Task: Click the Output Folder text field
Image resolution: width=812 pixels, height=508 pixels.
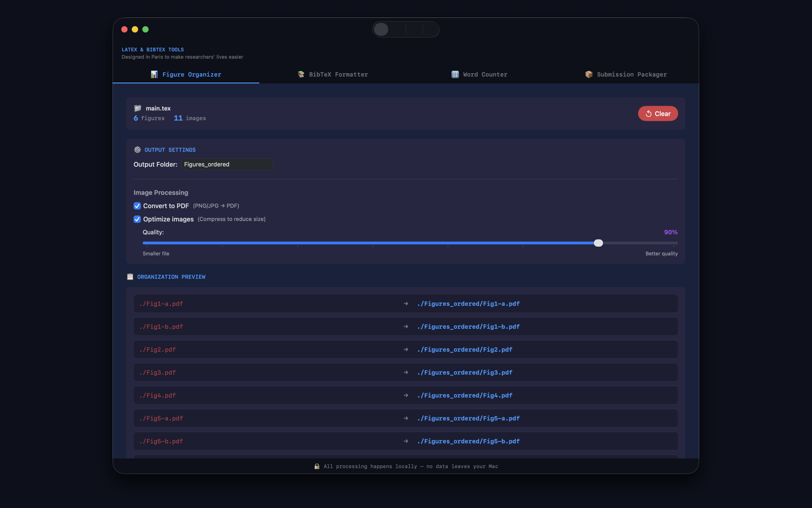Action: click(227, 164)
